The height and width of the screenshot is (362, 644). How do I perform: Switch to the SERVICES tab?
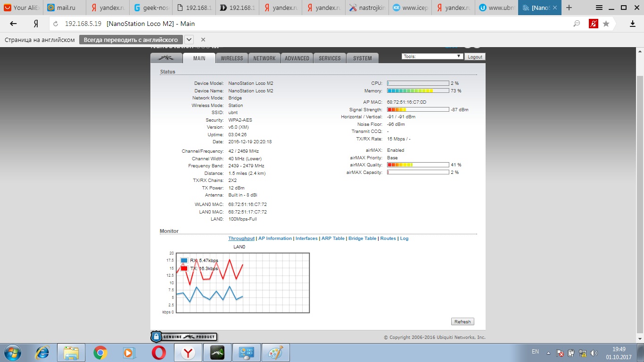click(x=330, y=58)
